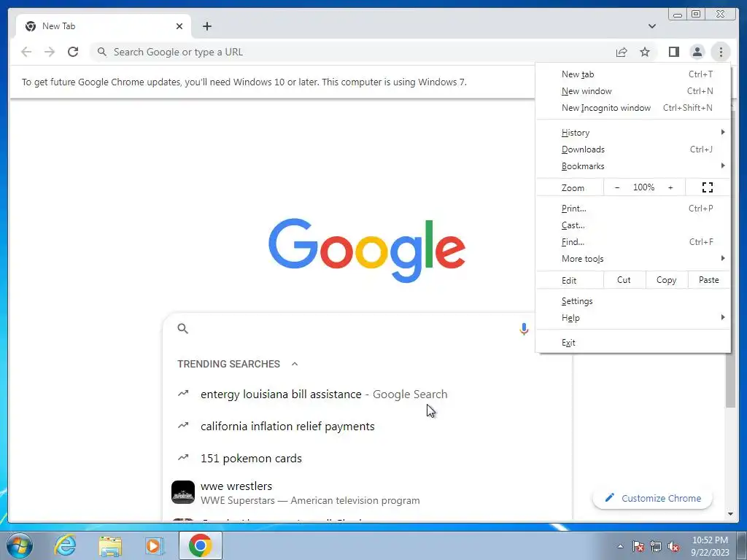Select entergy louisiana bill assistance suggestion
Image resolution: width=747 pixels, height=560 pixels.
point(367,394)
